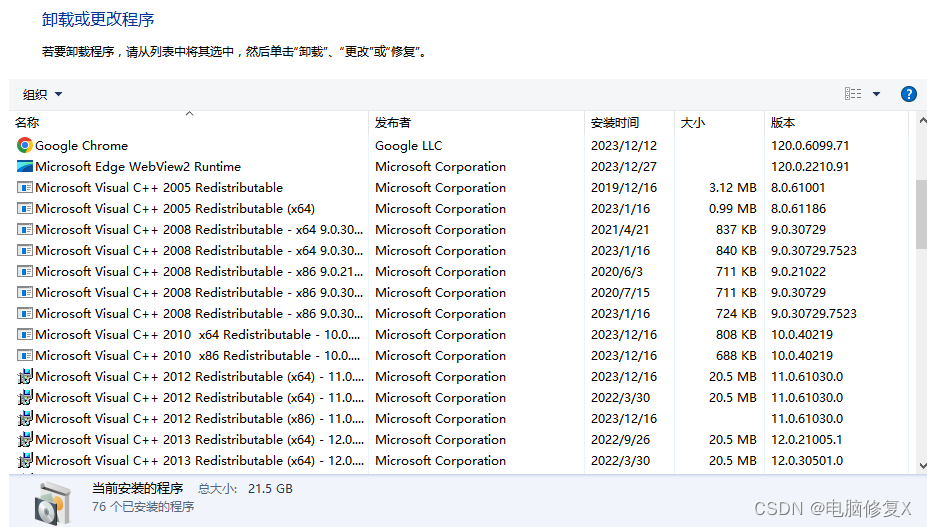Click install date 2022/9/26

click(x=620, y=439)
